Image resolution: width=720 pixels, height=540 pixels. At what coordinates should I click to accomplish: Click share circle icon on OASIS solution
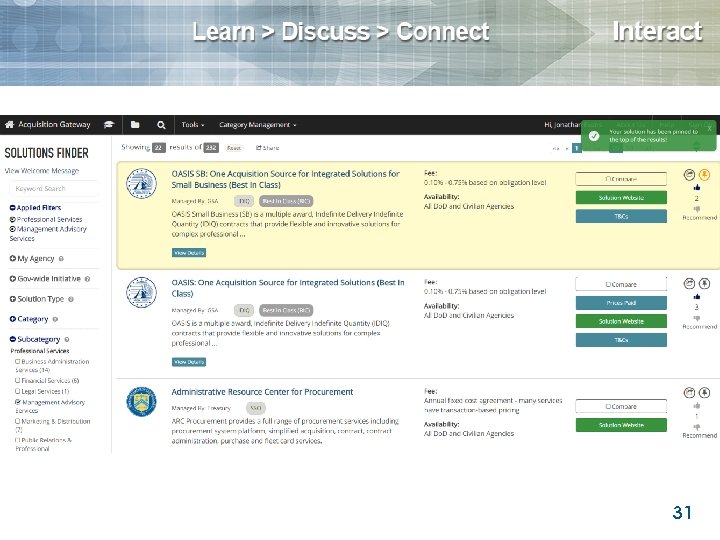tap(689, 284)
